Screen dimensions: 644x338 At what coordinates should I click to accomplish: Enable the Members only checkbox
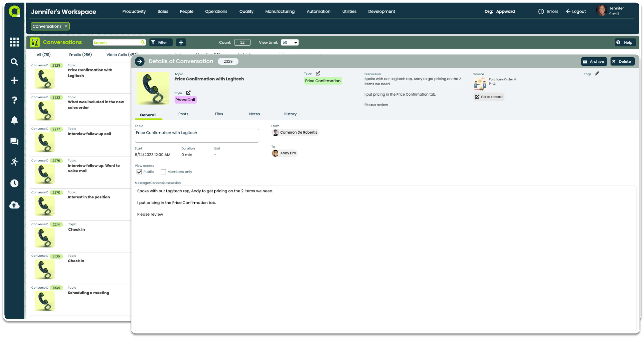[x=163, y=172]
